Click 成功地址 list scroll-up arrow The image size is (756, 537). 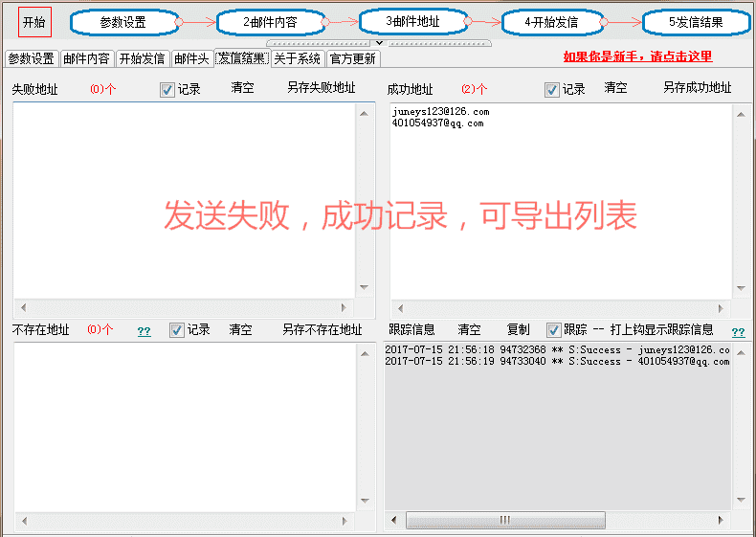point(741,114)
